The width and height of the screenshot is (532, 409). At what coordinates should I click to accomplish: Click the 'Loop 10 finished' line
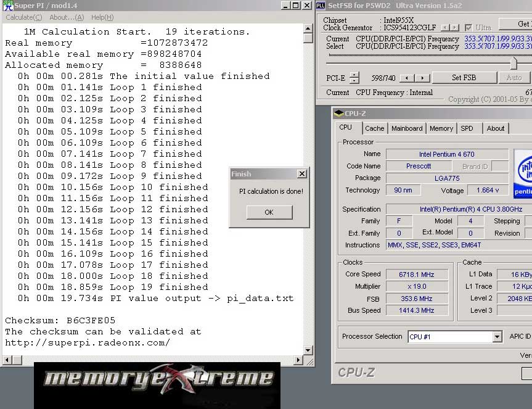coord(113,187)
